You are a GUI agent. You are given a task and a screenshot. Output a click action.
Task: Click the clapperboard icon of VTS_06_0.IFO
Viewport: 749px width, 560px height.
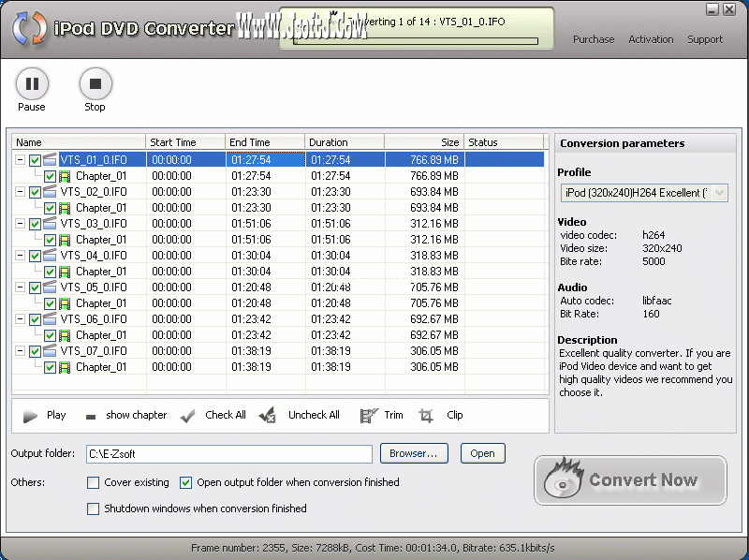50,318
